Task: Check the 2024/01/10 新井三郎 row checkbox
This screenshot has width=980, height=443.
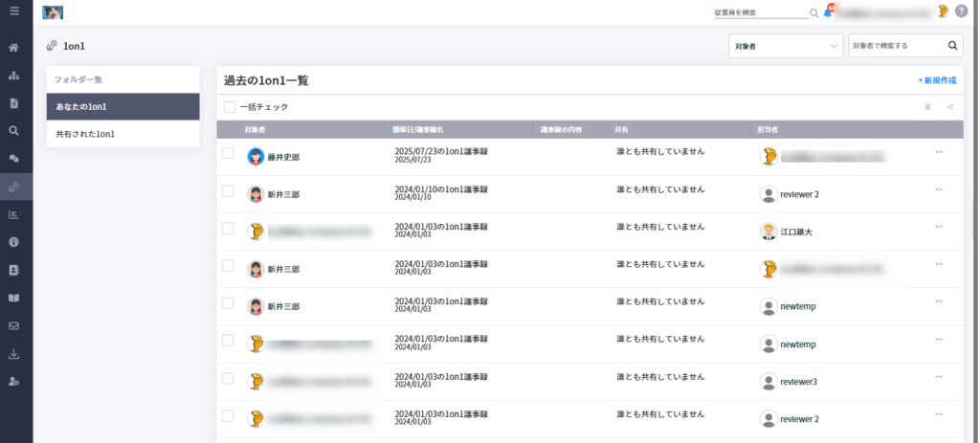Action: click(228, 190)
